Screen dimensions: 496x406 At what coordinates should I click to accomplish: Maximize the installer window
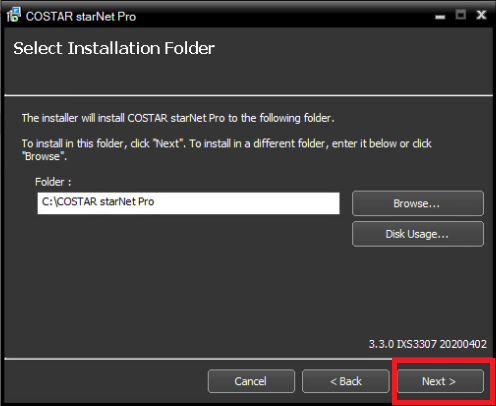click(461, 15)
